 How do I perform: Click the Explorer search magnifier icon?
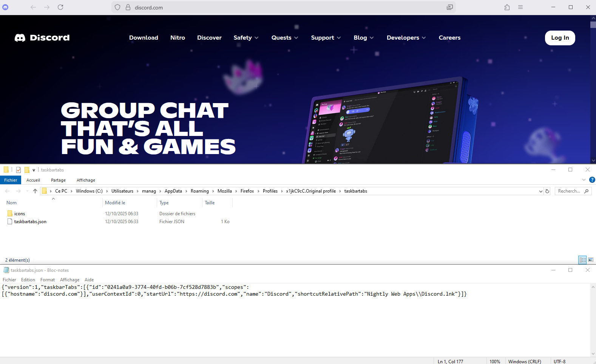[587, 191]
